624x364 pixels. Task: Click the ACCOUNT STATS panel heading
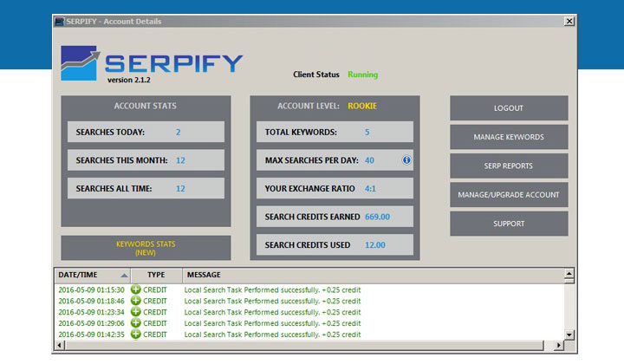146,106
